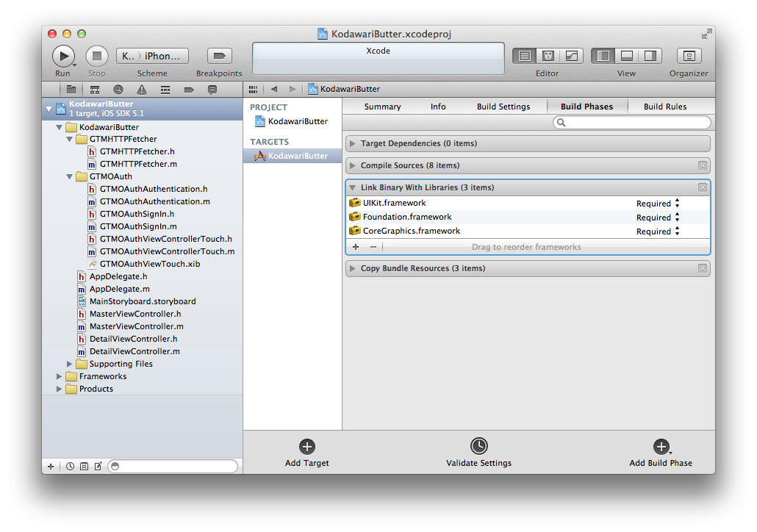Click Add Target button
757x532 pixels.
307,453
